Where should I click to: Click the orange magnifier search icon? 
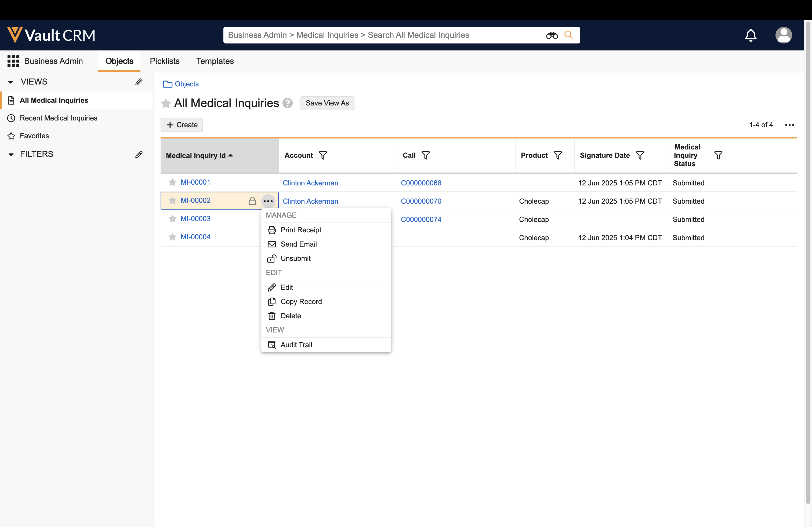pos(568,35)
